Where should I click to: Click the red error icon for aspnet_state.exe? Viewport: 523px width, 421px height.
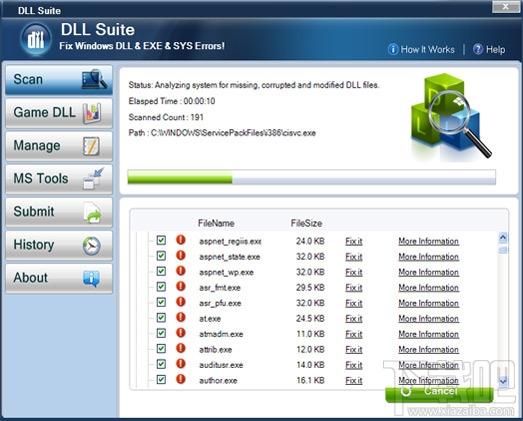click(x=181, y=255)
